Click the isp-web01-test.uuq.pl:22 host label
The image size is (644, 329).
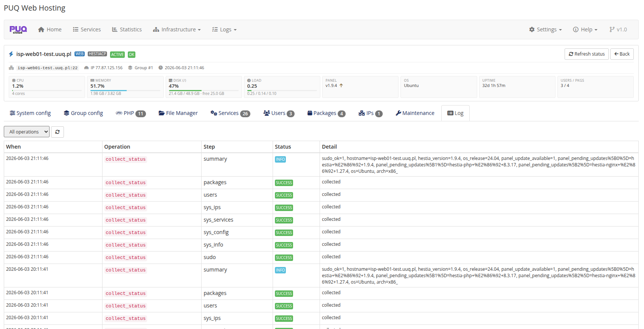pyautogui.click(x=48, y=68)
